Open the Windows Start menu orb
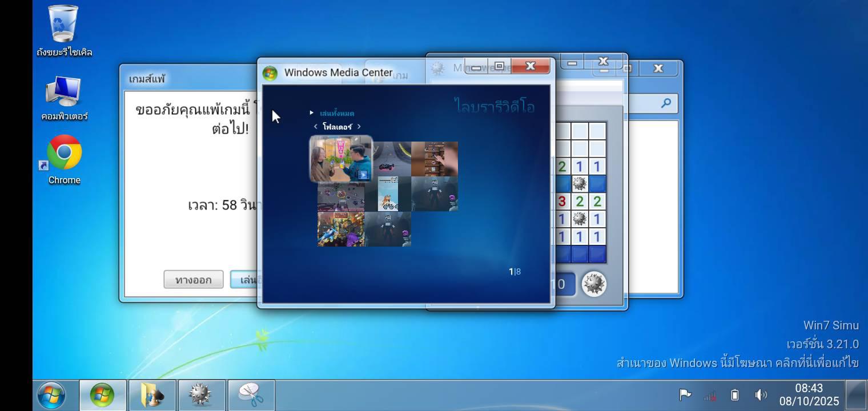 click(x=51, y=395)
